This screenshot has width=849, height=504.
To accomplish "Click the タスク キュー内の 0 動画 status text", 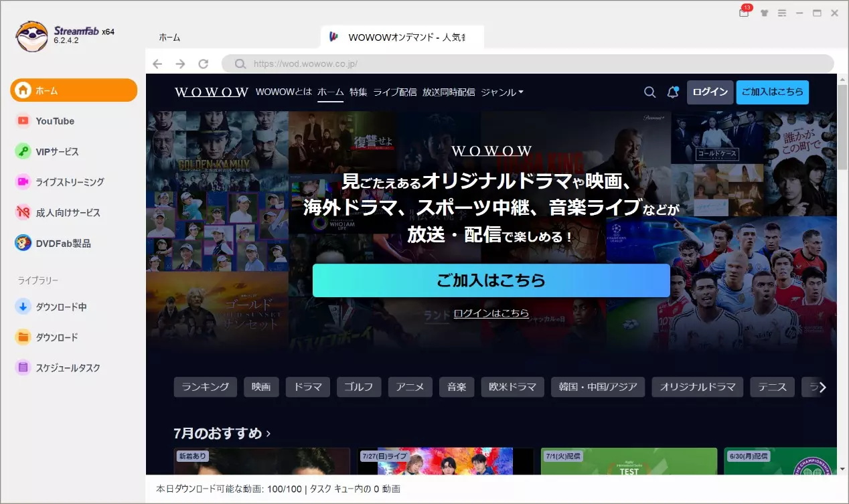I will pos(355,489).
